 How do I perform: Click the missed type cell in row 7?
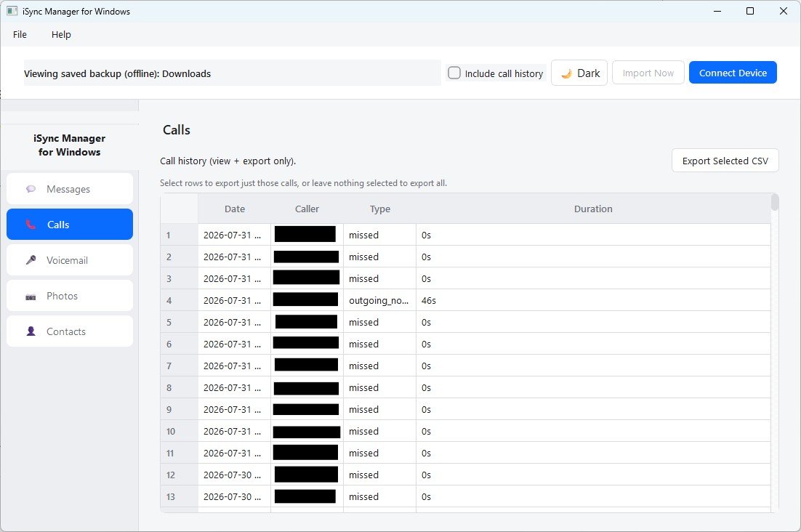[x=379, y=366]
